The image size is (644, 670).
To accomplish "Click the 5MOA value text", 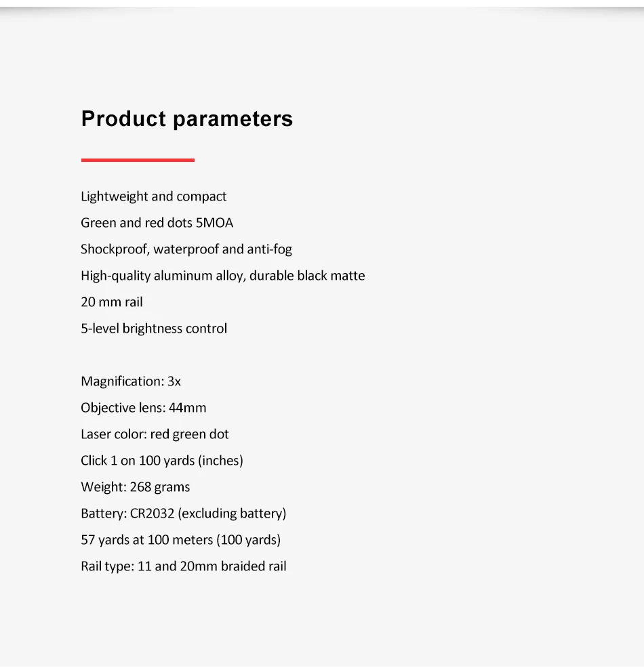I will (215, 223).
